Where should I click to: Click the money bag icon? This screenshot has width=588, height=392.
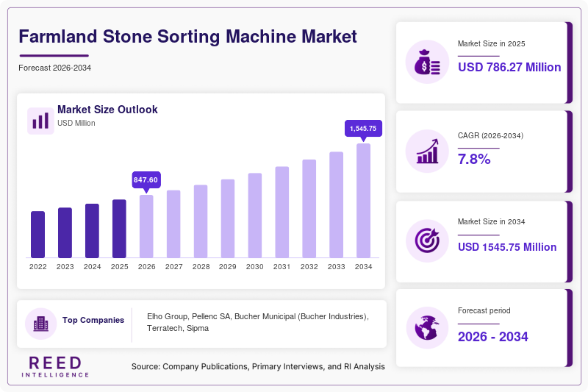pos(427,62)
